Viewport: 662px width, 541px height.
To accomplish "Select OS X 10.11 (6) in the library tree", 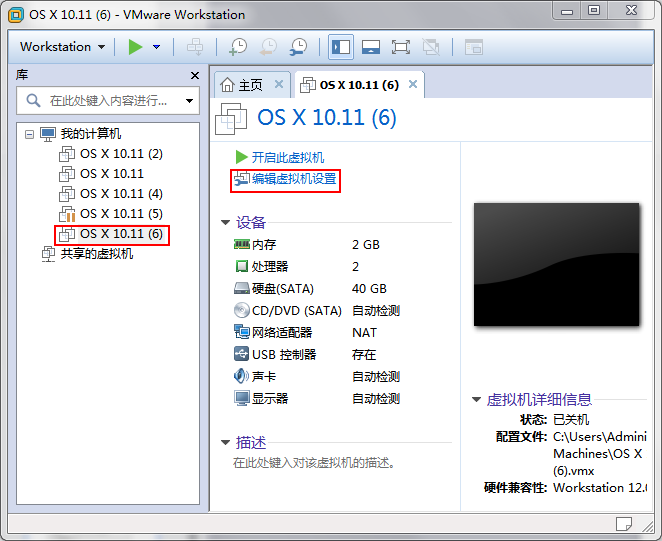I will tap(121, 234).
